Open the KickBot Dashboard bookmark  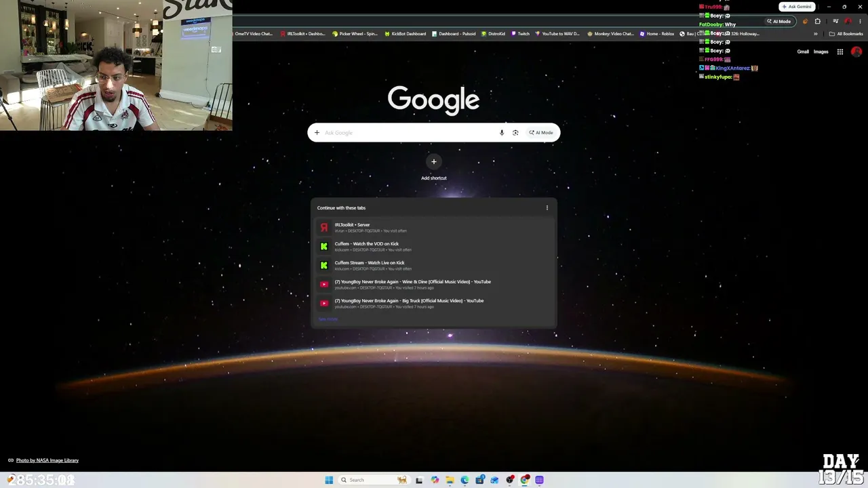pos(405,34)
